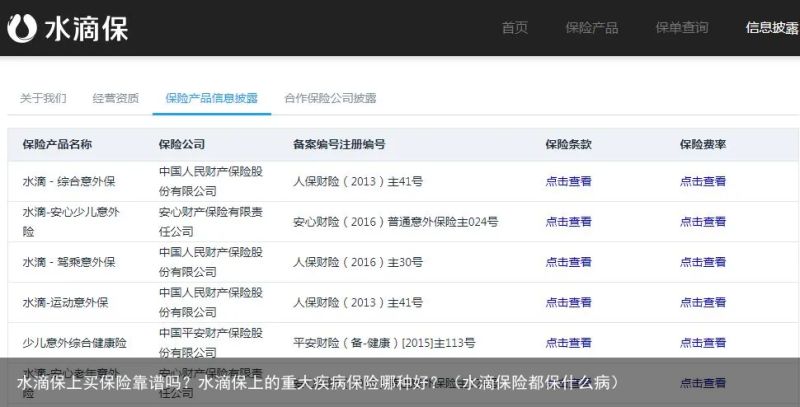Click 平安财险（备-健康）[2015]主113号 cell
800x407 pixels.
tap(384, 342)
